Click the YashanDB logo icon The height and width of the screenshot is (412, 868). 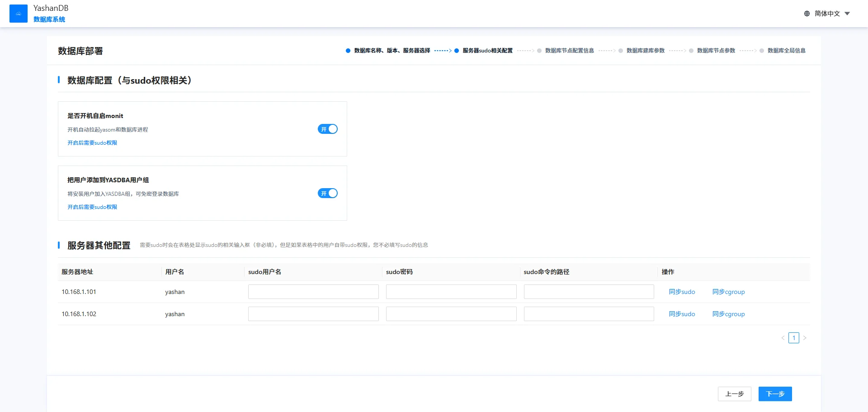coord(19,14)
